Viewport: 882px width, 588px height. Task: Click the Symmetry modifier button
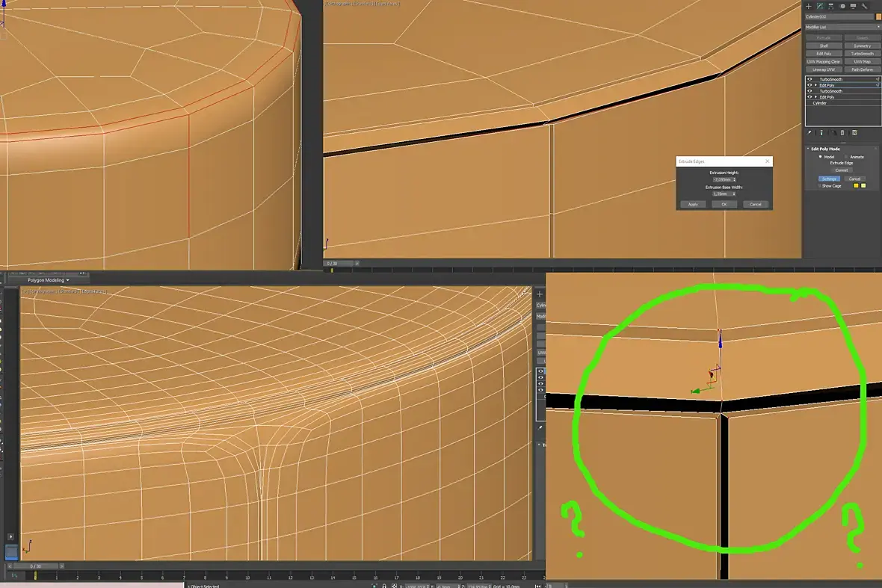click(x=863, y=46)
